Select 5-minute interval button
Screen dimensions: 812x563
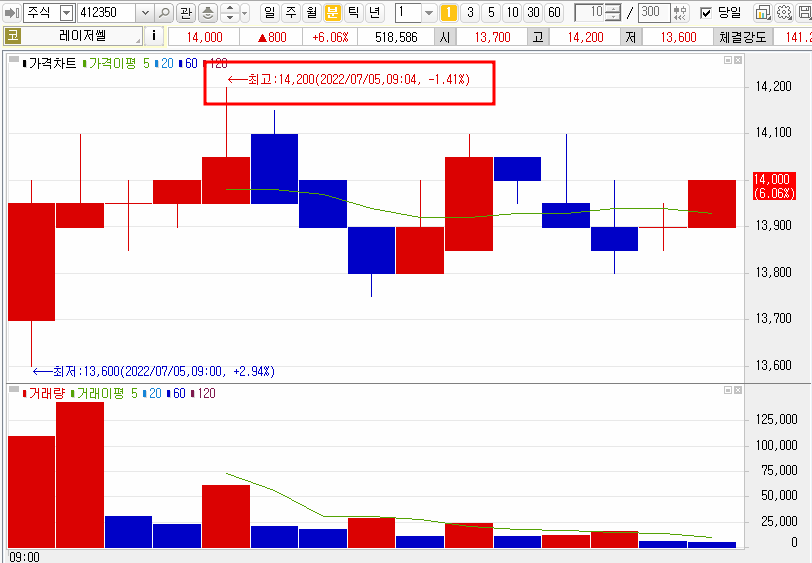[x=491, y=12]
